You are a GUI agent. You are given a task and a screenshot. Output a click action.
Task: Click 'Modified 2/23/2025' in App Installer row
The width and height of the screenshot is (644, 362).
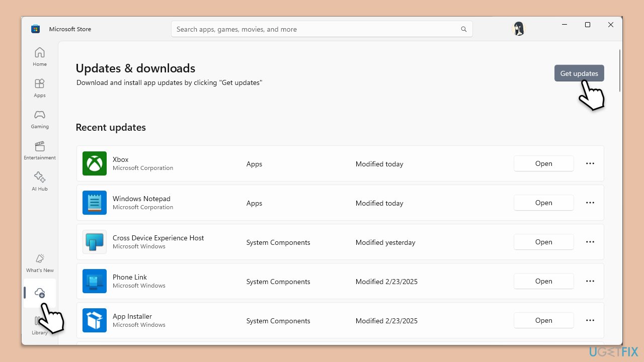click(x=386, y=321)
